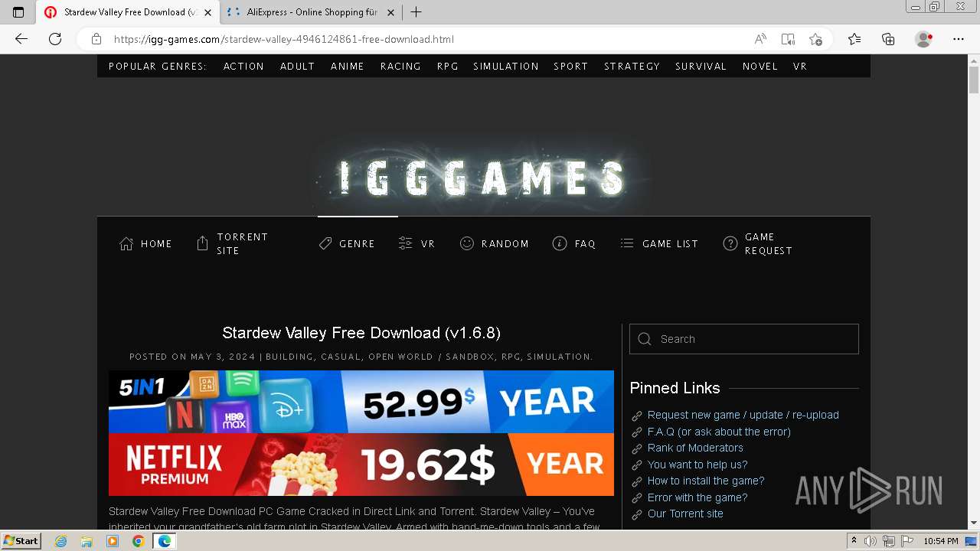Open immersive reader translate icon
This screenshot has width=980, height=551.
[788, 39]
